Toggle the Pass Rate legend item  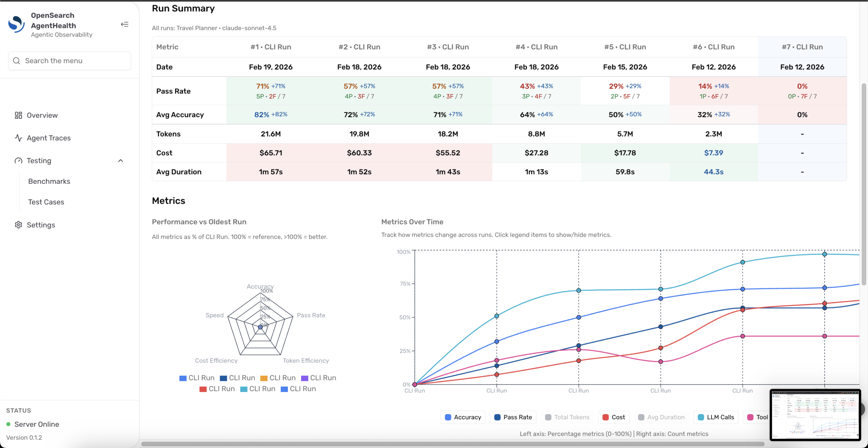(513, 417)
